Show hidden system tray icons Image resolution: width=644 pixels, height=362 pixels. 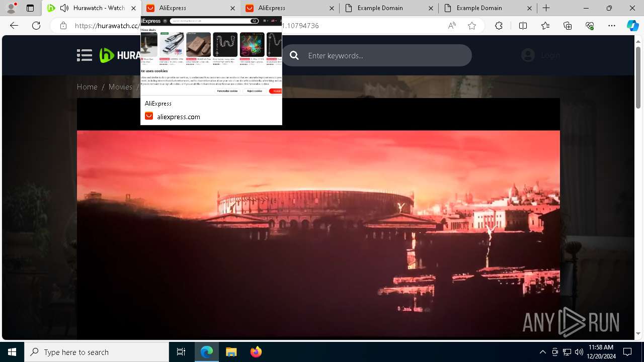click(x=542, y=352)
